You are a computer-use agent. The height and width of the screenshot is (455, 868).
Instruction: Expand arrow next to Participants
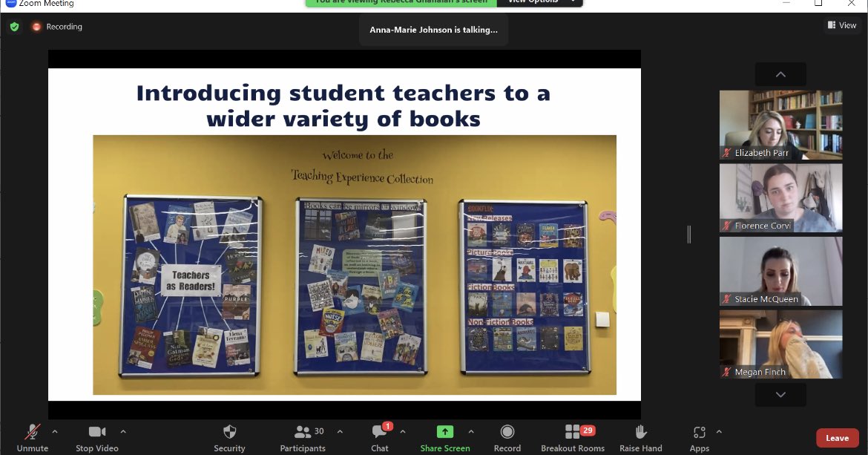pyautogui.click(x=340, y=431)
